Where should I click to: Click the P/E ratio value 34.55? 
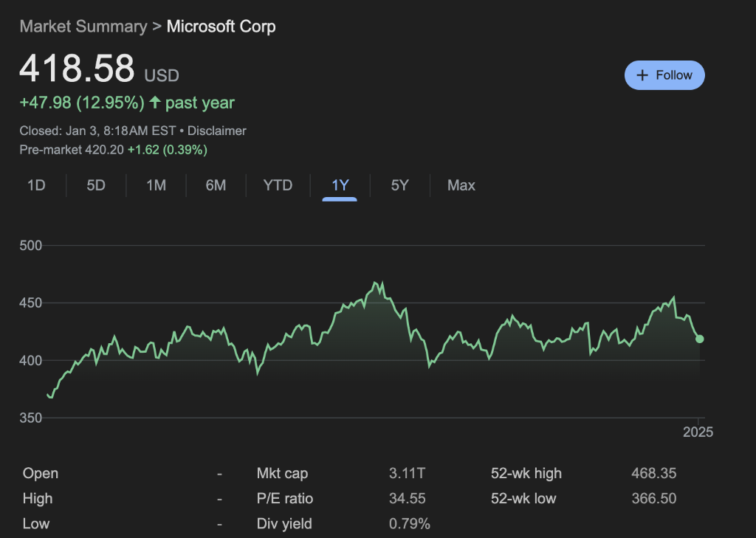[408, 498]
